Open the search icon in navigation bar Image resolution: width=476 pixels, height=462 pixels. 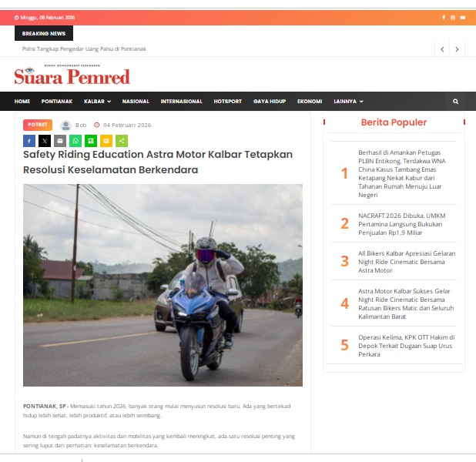455,102
